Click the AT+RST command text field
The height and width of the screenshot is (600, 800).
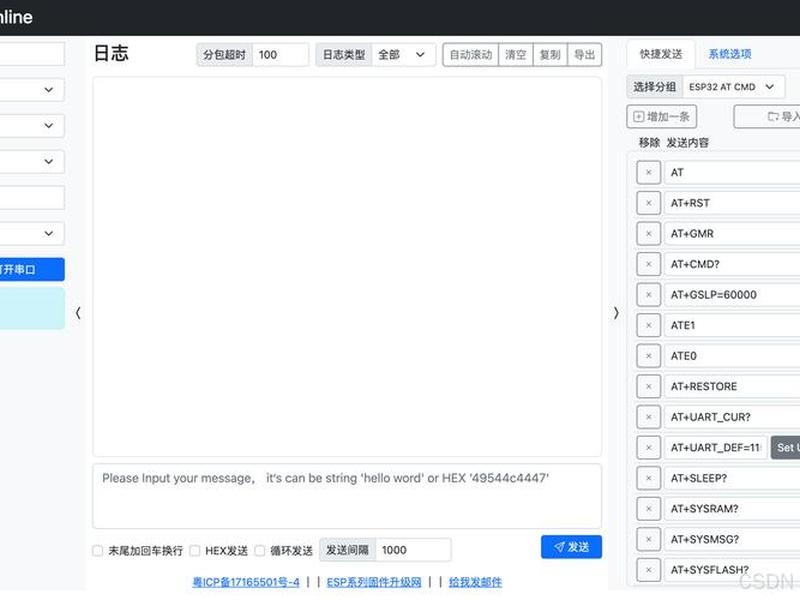click(x=732, y=203)
